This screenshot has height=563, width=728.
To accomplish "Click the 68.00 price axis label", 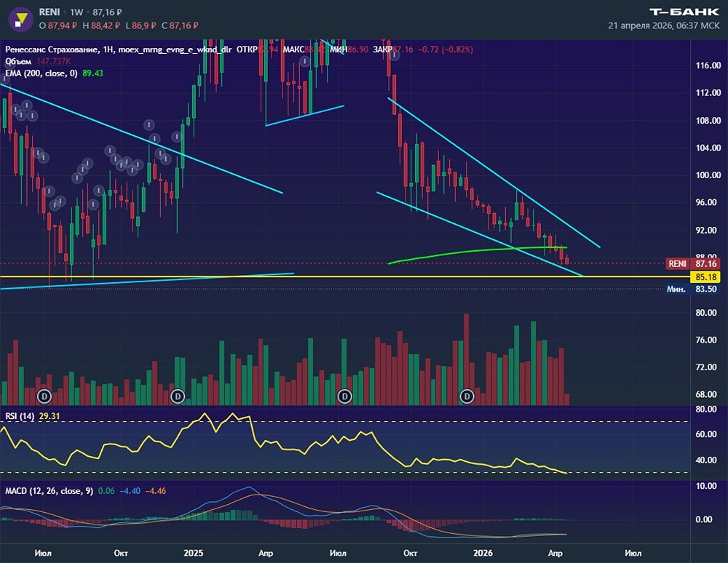I will coord(706,395).
